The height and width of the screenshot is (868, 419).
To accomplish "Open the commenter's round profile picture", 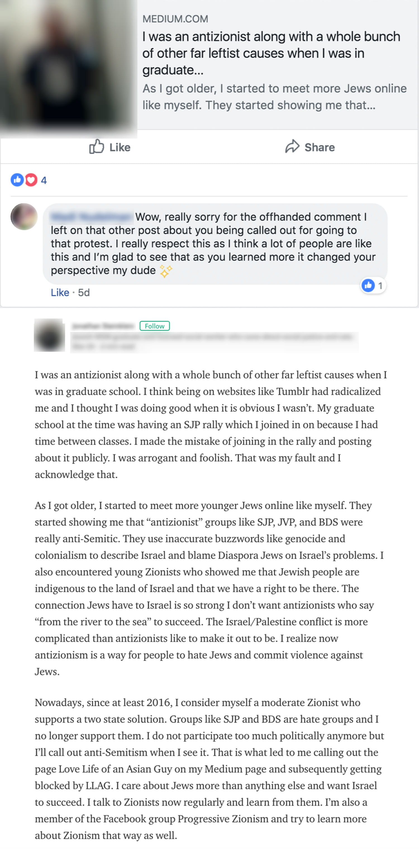I will [x=24, y=217].
